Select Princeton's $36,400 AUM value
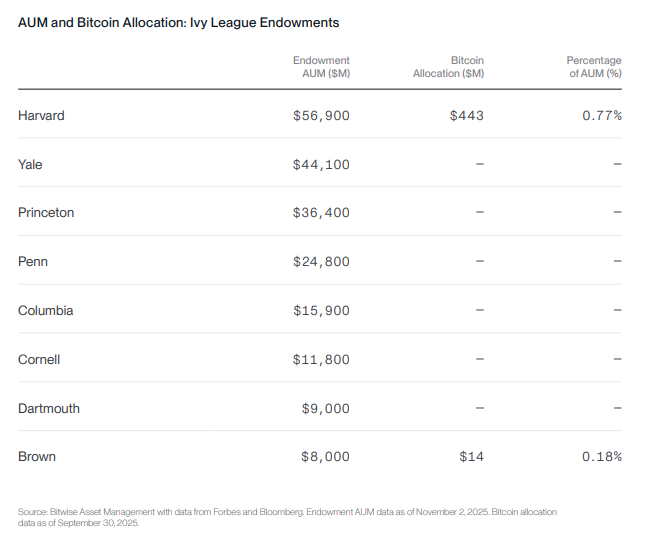 point(321,212)
